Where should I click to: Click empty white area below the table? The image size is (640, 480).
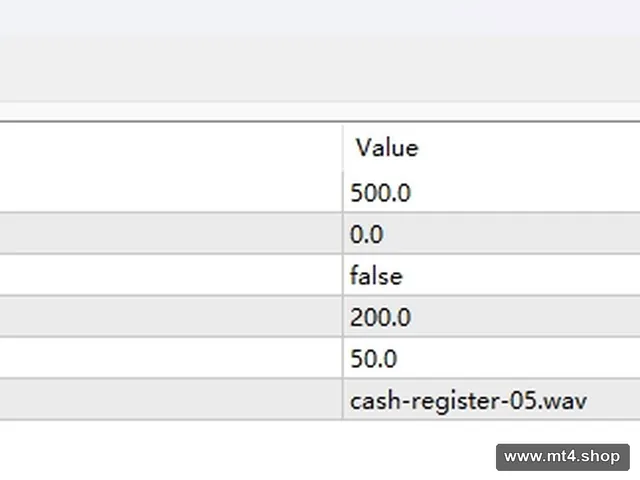[245, 449]
